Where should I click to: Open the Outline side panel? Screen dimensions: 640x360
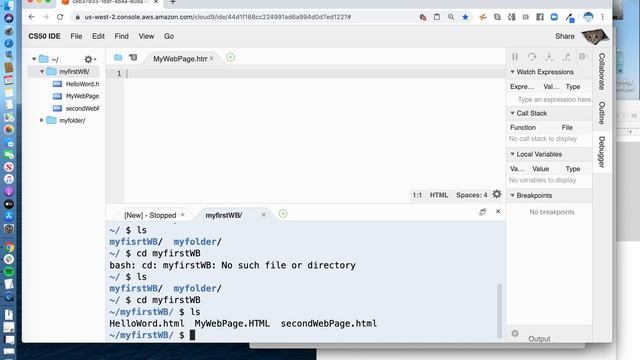tap(602, 113)
